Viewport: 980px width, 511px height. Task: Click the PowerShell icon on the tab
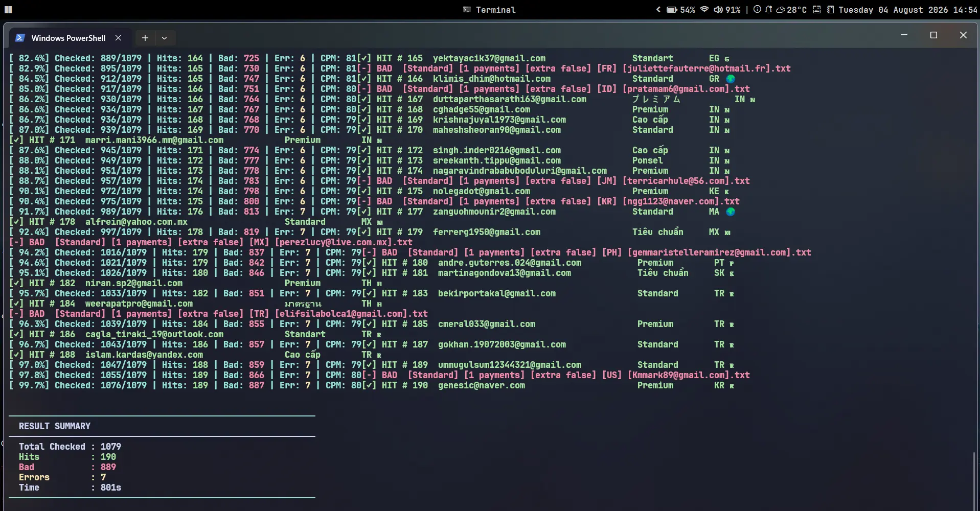(20, 38)
